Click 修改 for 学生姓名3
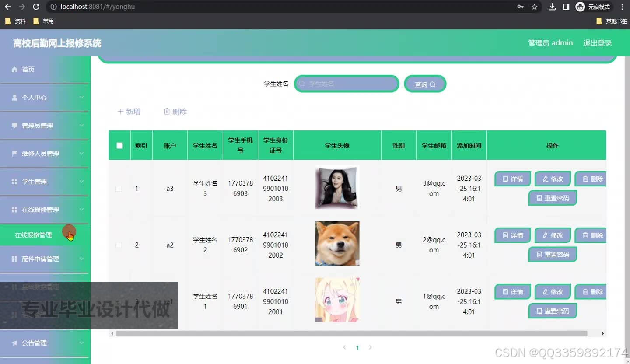 click(x=553, y=178)
